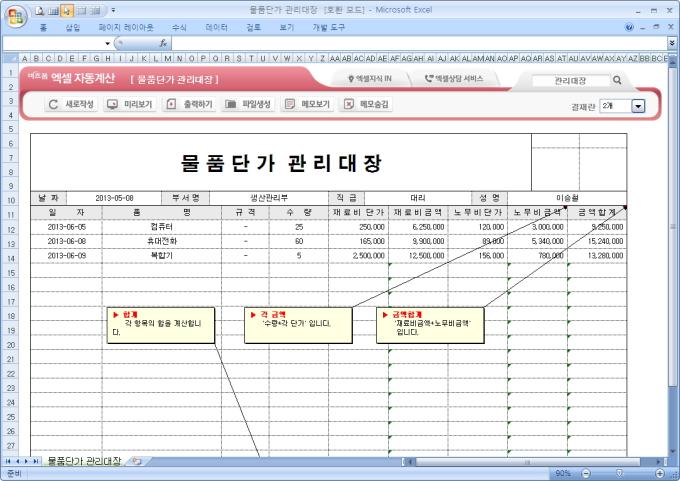Select the 이승철 name cell
This screenshot has width=680, height=481.
tap(567, 198)
